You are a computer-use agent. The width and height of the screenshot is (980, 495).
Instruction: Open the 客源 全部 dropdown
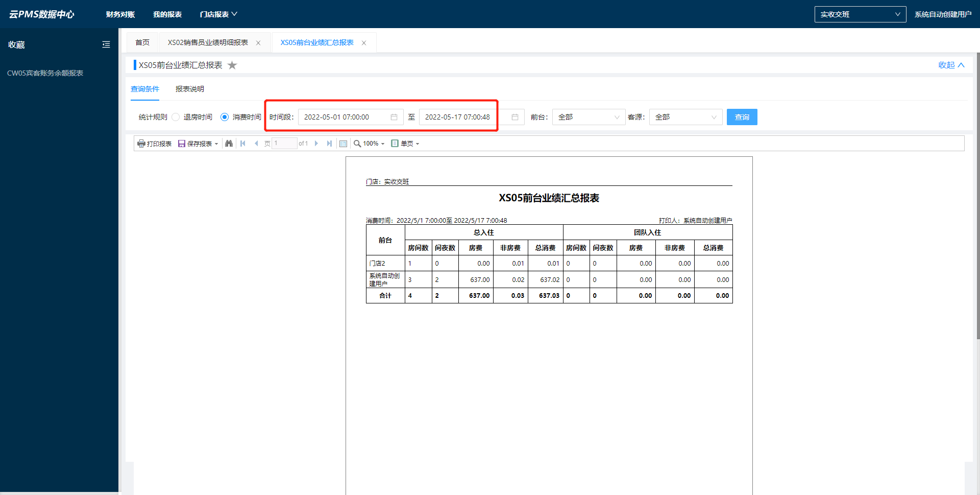[x=685, y=117]
